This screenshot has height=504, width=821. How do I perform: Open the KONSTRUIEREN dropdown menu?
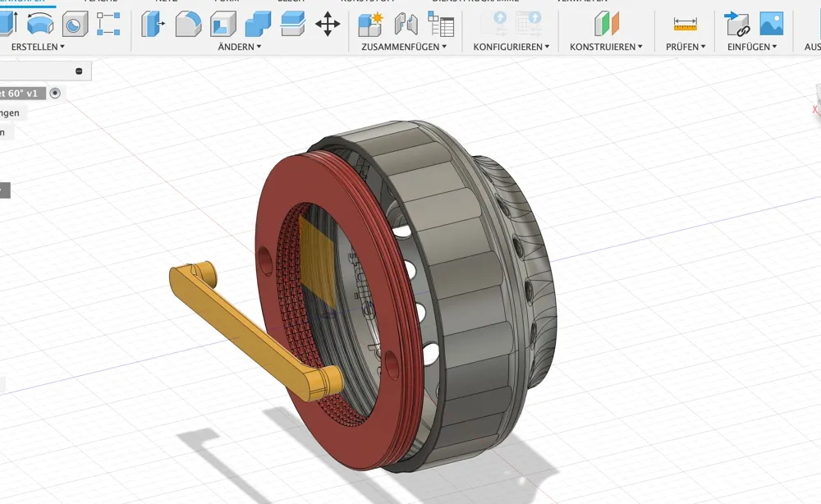[606, 47]
